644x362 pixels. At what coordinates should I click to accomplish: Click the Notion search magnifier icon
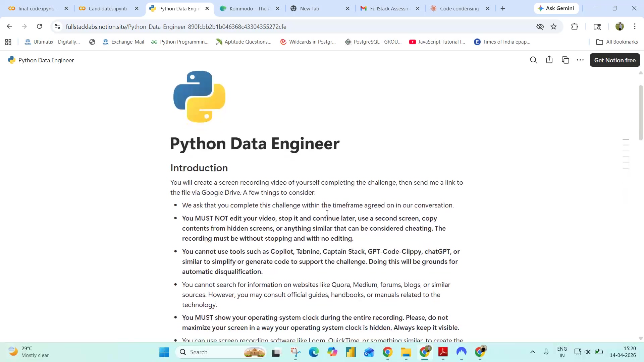point(533,60)
